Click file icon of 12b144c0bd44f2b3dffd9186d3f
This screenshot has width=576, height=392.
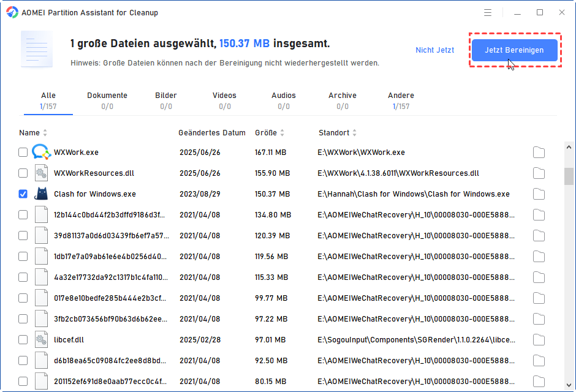pyautogui.click(x=41, y=214)
